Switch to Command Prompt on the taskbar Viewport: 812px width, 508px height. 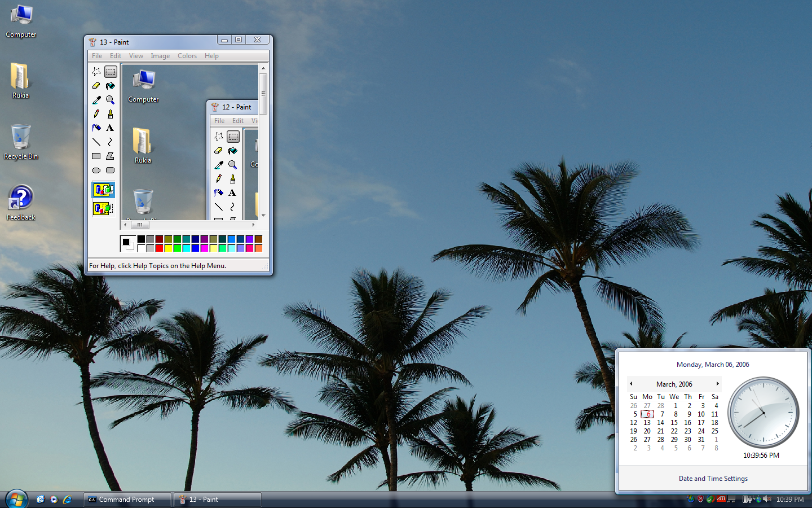click(127, 500)
